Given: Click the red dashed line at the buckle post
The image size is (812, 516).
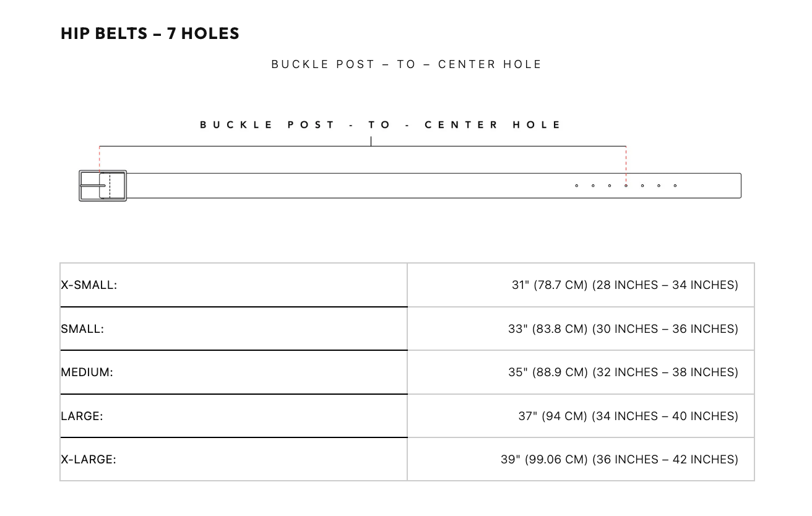Looking at the screenshot, I should pyautogui.click(x=100, y=160).
